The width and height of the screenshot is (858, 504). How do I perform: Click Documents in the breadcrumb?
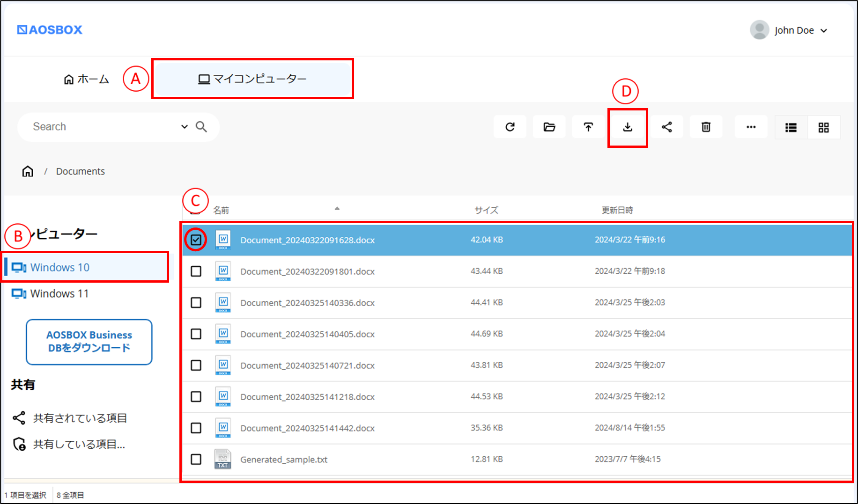80,171
